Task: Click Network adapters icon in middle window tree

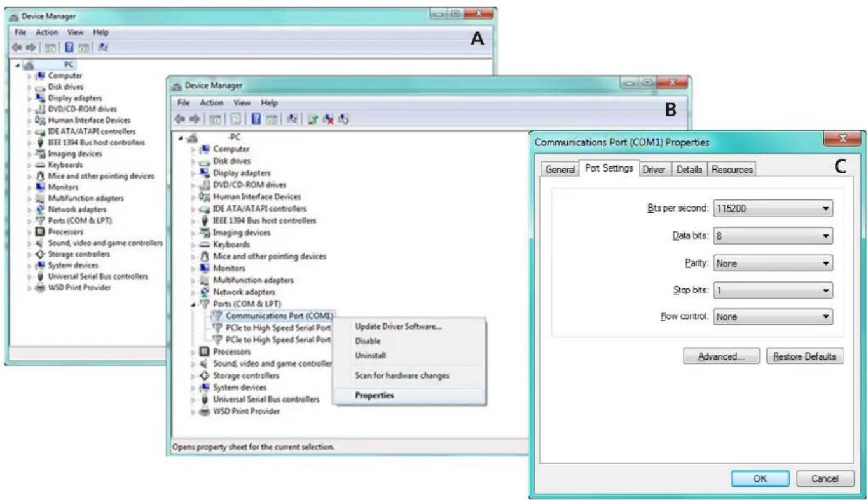Action: (205, 292)
